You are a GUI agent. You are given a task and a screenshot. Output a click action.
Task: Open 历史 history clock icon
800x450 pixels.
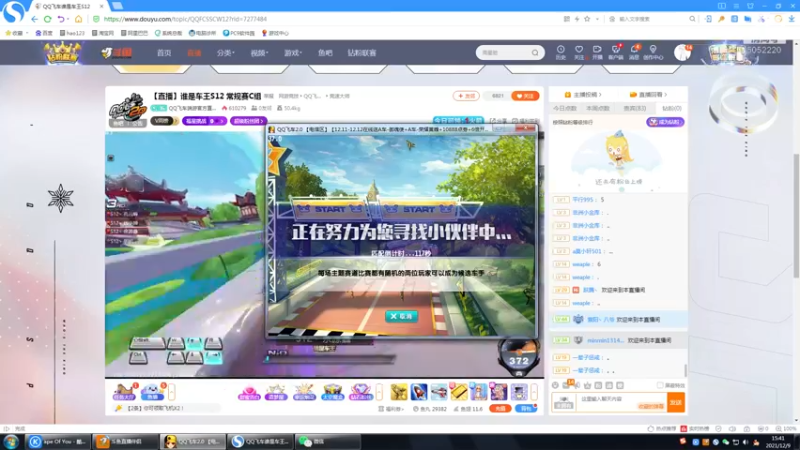560,52
